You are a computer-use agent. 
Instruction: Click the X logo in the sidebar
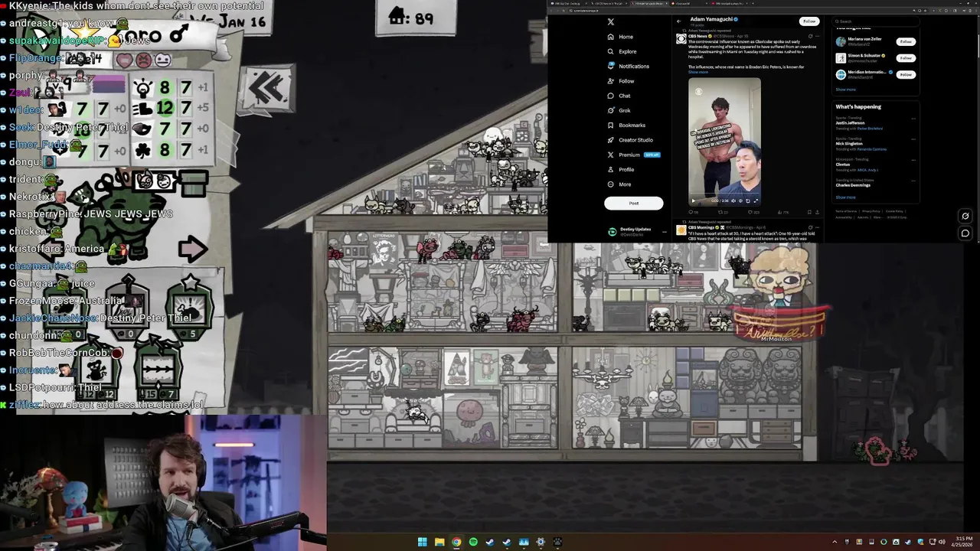610,21
